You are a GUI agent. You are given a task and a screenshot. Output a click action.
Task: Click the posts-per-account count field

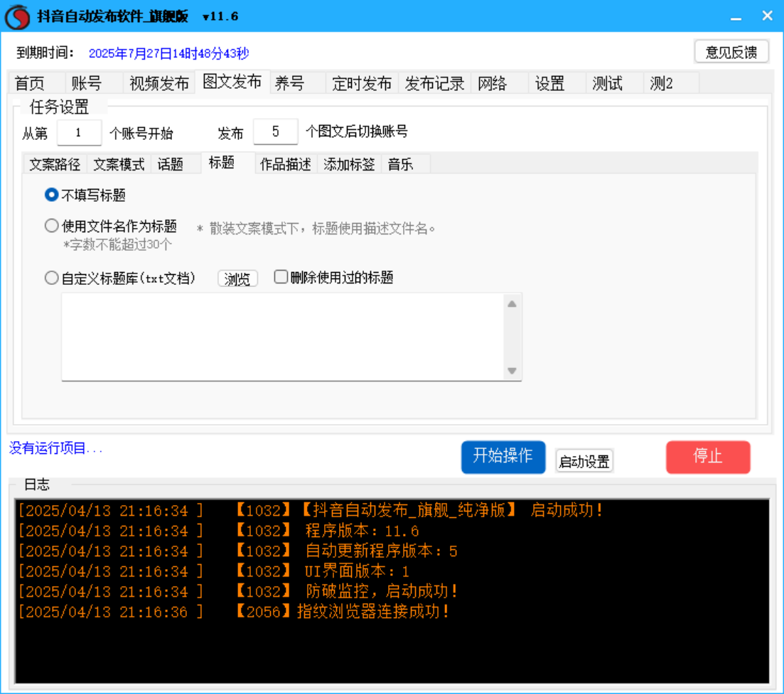point(276,132)
